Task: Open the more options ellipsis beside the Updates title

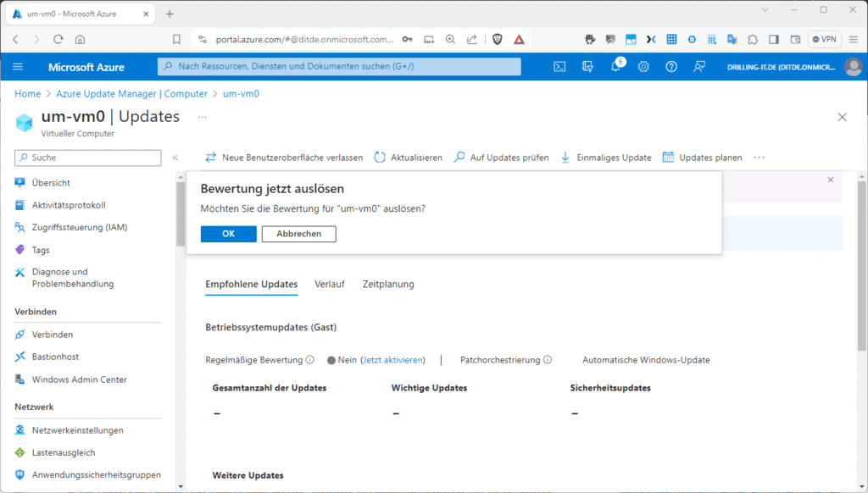Action: pos(203,117)
